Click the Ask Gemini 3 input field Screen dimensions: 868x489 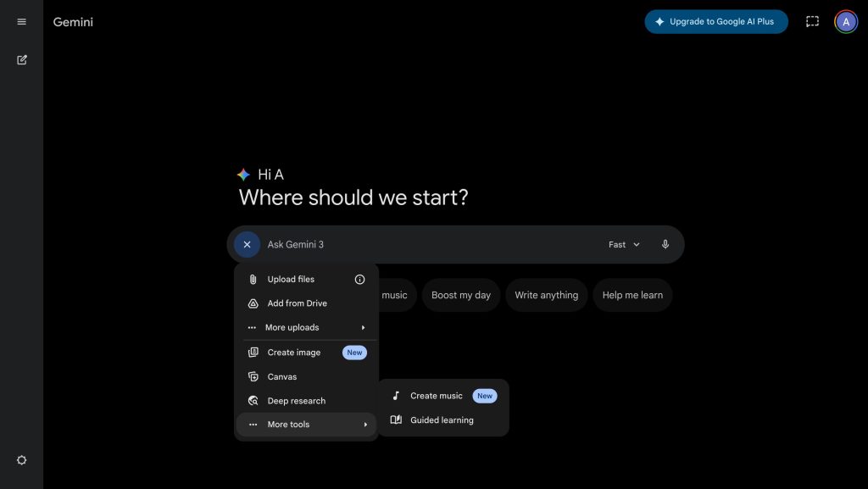click(424, 244)
